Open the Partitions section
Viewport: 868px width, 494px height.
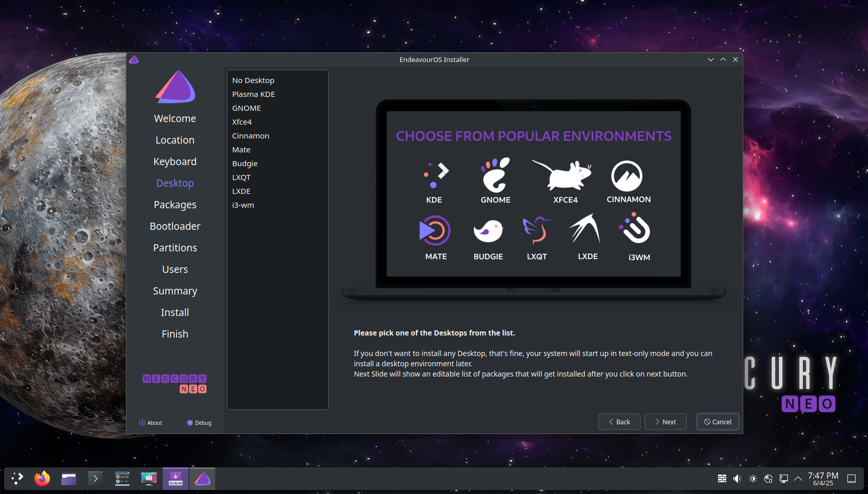pyautogui.click(x=175, y=248)
